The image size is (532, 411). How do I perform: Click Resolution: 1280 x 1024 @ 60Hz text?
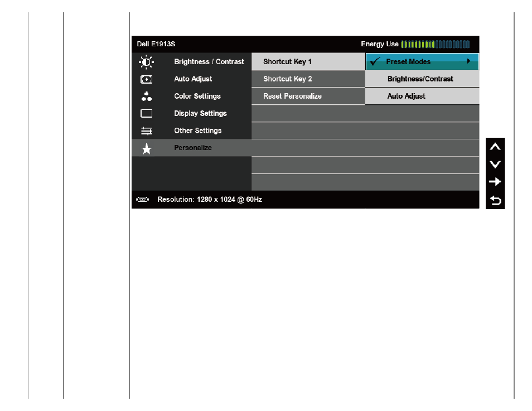(210, 200)
